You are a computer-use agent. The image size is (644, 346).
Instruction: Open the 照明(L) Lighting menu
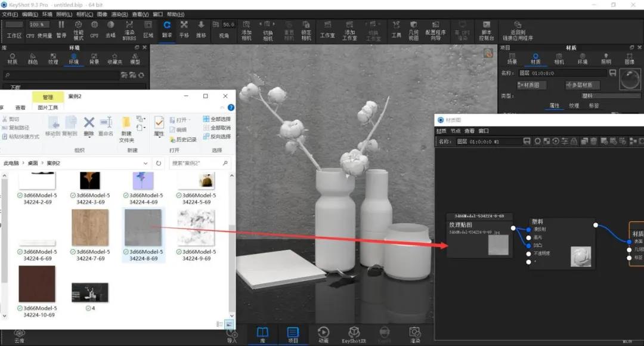pos(64,14)
